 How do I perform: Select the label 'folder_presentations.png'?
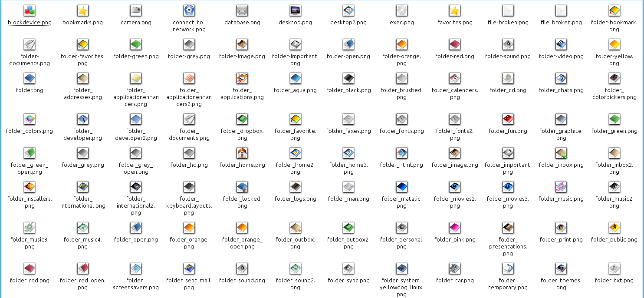508,247
